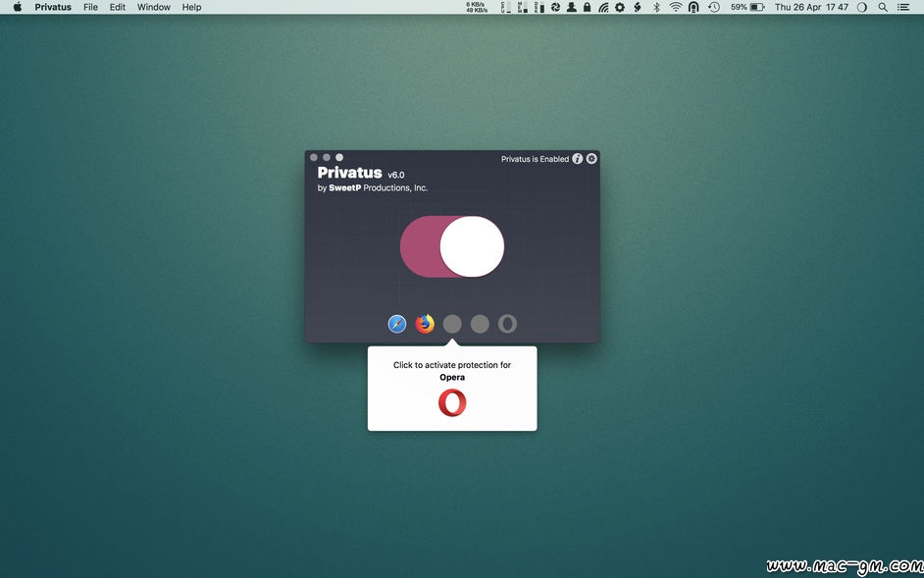This screenshot has width=924, height=578.
Task: Click the Safari browser icon in Privatus
Action: 397,324
